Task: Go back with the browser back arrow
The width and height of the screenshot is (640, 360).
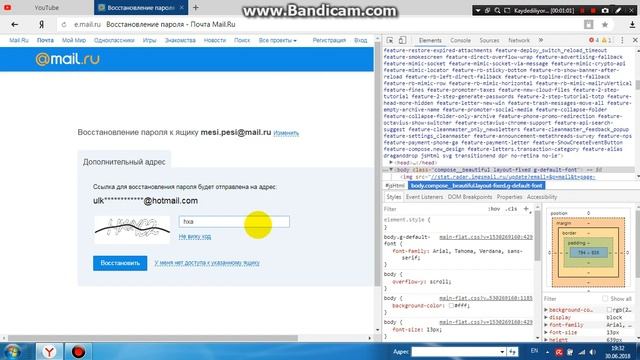Action: pos(15,24)
